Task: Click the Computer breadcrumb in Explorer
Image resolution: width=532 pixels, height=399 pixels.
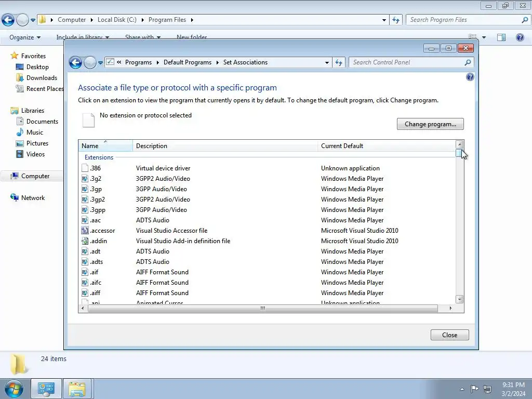Action: coord(72,20)
